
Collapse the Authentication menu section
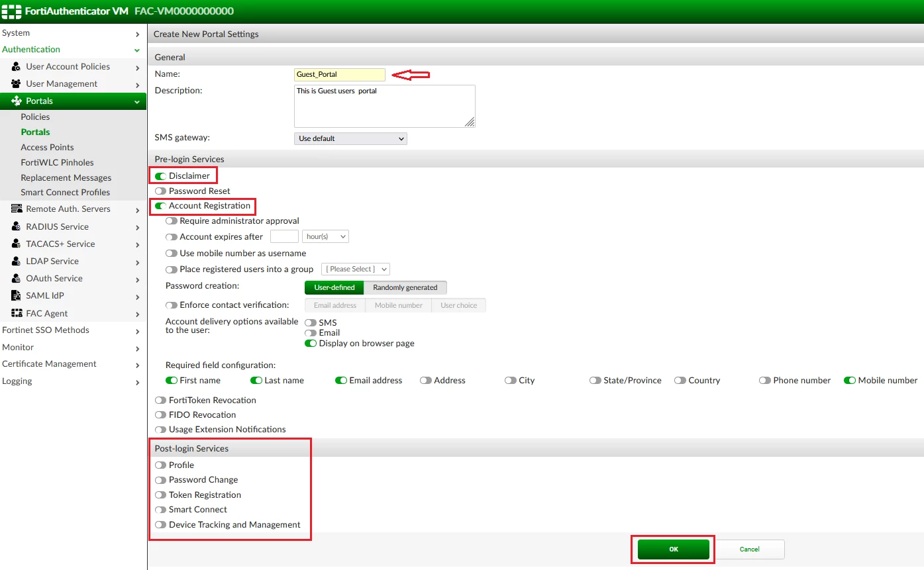(x=73, y=50)
